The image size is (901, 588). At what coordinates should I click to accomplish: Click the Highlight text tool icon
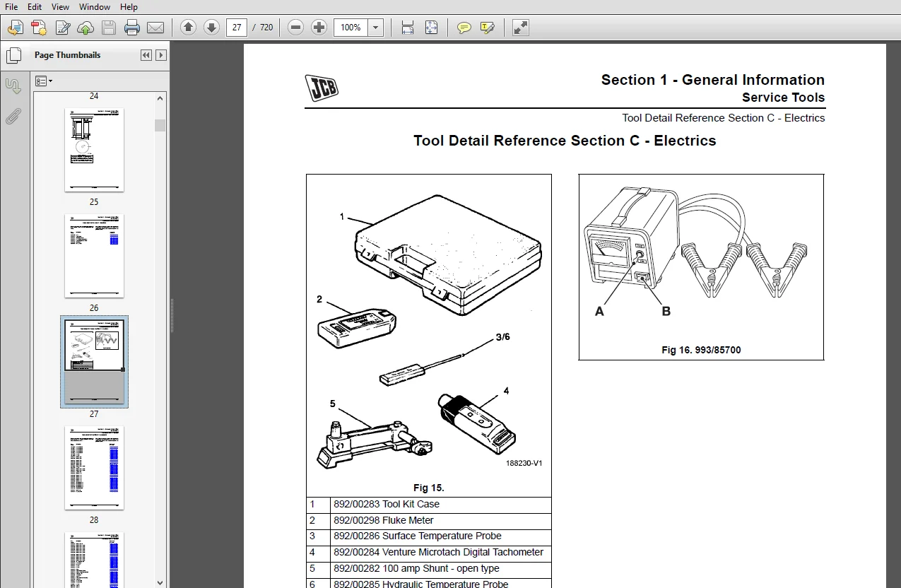coord(487,28)
